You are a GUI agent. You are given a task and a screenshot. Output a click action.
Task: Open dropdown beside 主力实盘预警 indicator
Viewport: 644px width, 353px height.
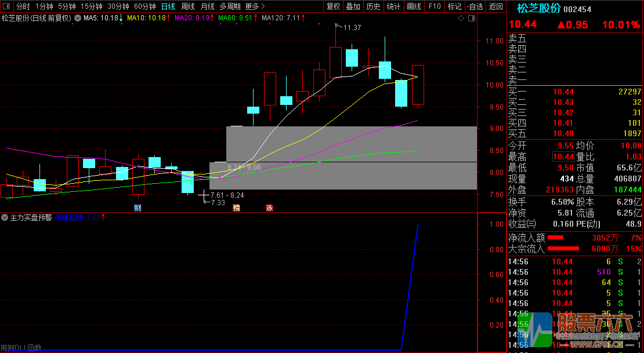click(5, 217)
